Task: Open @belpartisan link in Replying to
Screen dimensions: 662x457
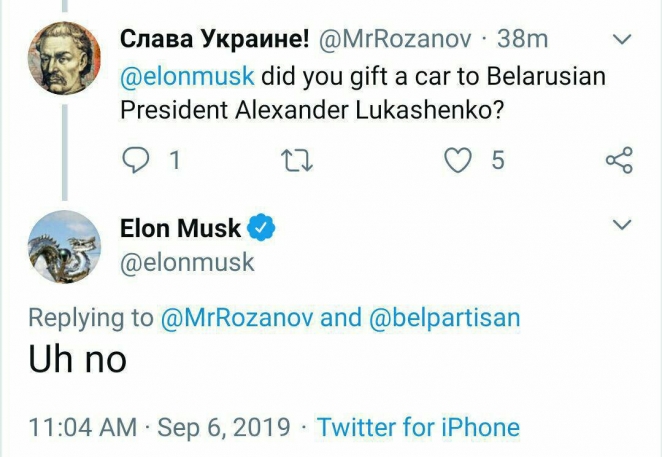Action: point(445,318)
